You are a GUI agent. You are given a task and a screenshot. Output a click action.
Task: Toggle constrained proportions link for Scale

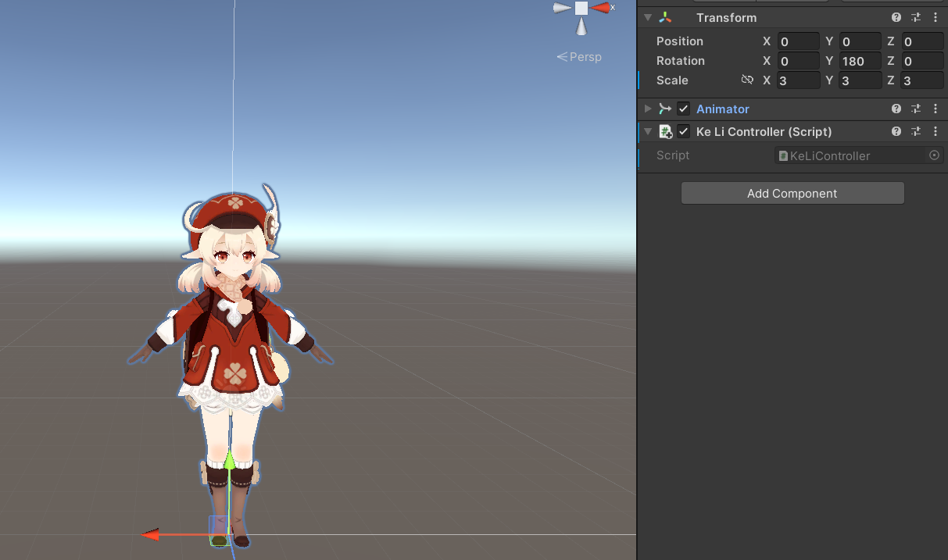747,80
